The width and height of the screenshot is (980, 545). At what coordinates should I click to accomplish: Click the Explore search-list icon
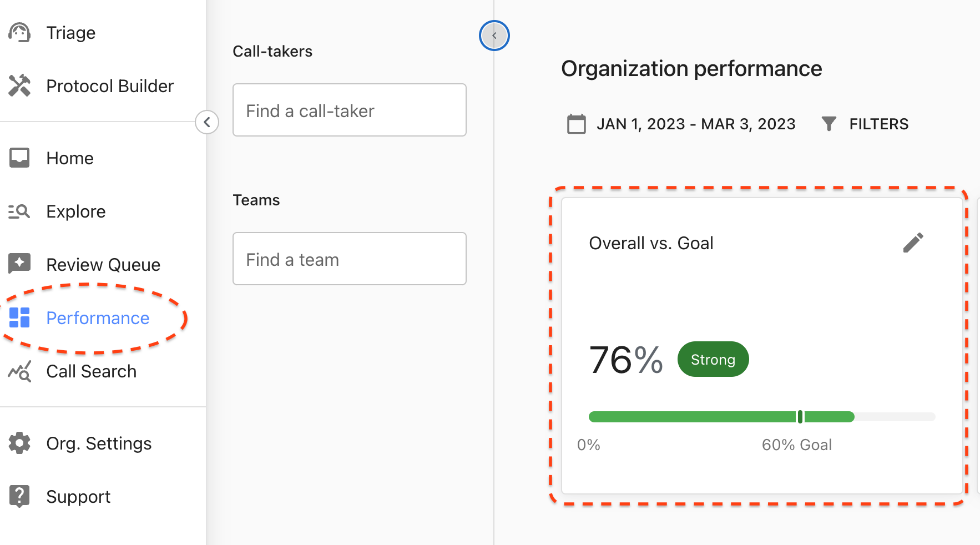click(19, 211)
